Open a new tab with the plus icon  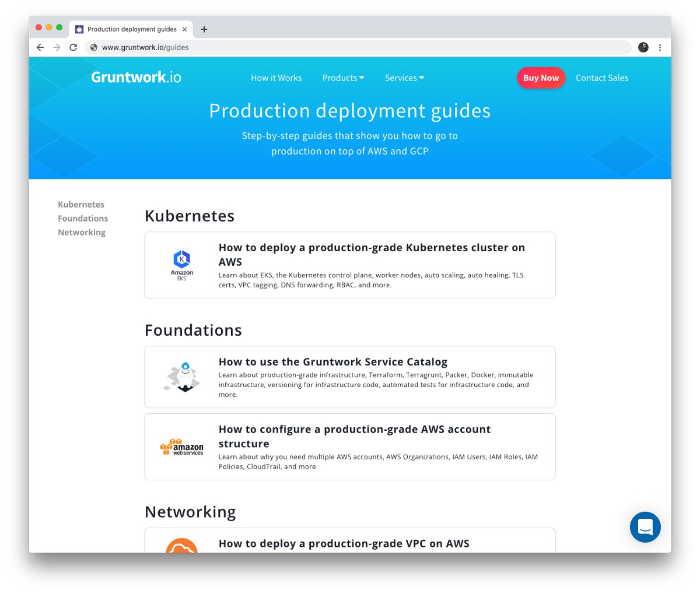(204, 29)
